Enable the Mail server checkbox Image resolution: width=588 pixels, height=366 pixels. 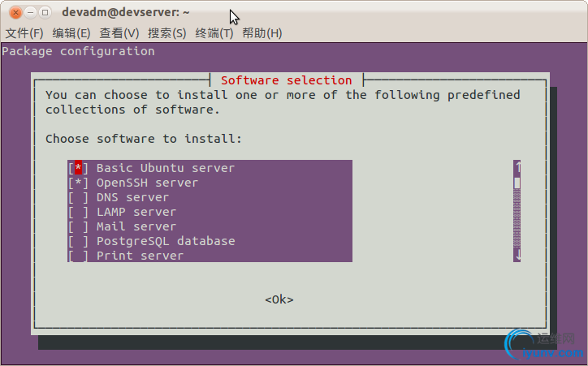(x=78, y=226)
